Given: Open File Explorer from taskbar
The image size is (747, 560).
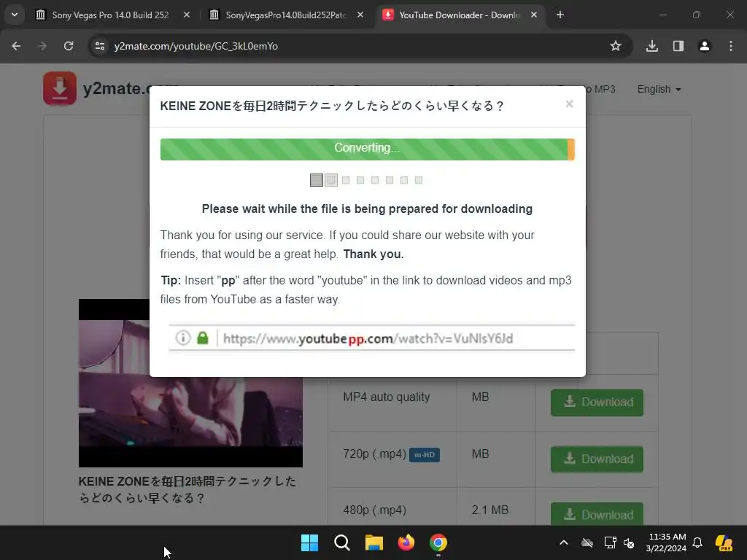Looking at the screenshot, I should point(374,542).
